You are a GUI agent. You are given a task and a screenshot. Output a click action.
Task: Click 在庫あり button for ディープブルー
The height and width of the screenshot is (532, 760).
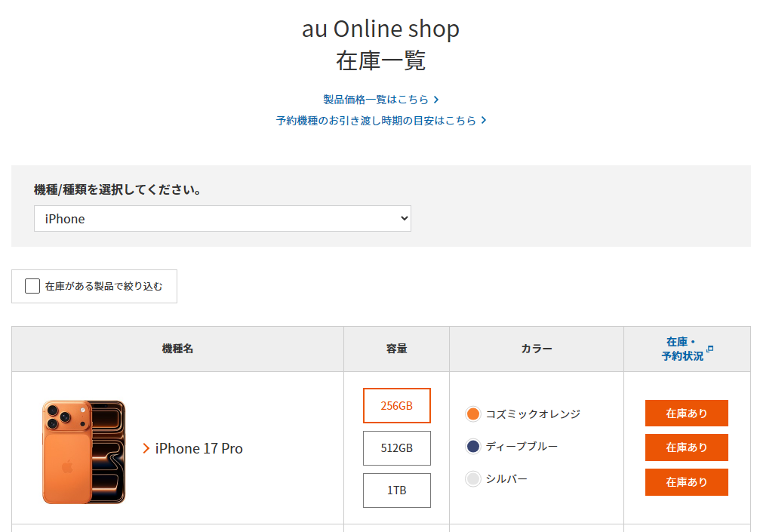(686, 447)
